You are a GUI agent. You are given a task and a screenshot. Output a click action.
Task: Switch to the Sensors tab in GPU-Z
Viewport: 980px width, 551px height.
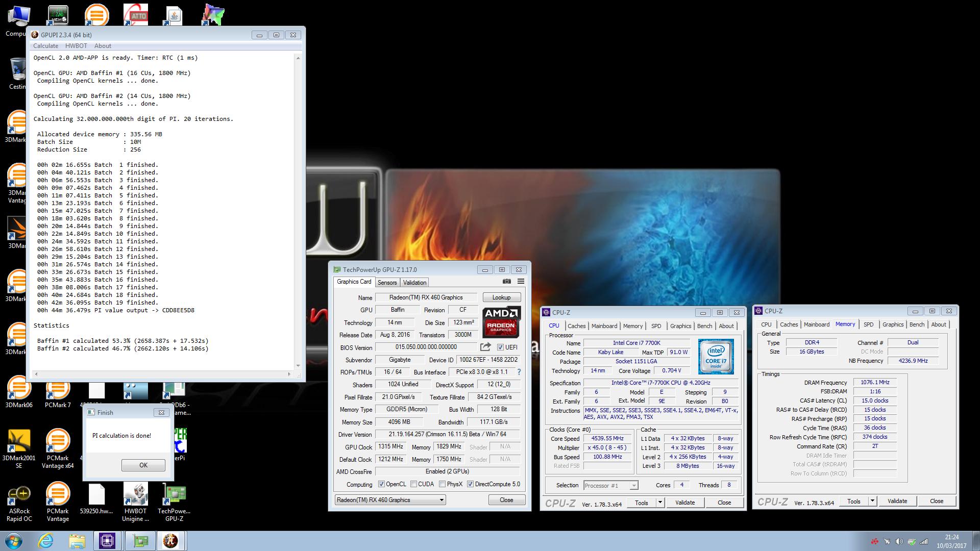coord(387,283)
